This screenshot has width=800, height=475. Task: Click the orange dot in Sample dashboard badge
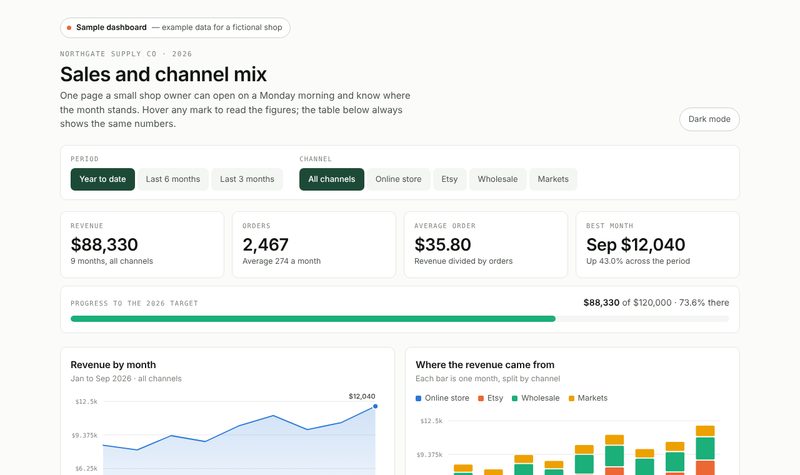pyautogui.click(x=69, y=28)
